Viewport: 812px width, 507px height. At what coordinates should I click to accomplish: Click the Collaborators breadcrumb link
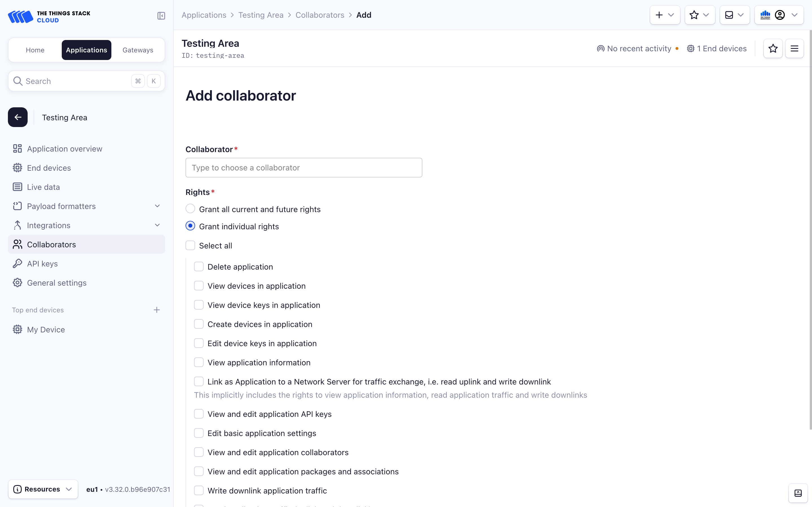coord(319,15)
